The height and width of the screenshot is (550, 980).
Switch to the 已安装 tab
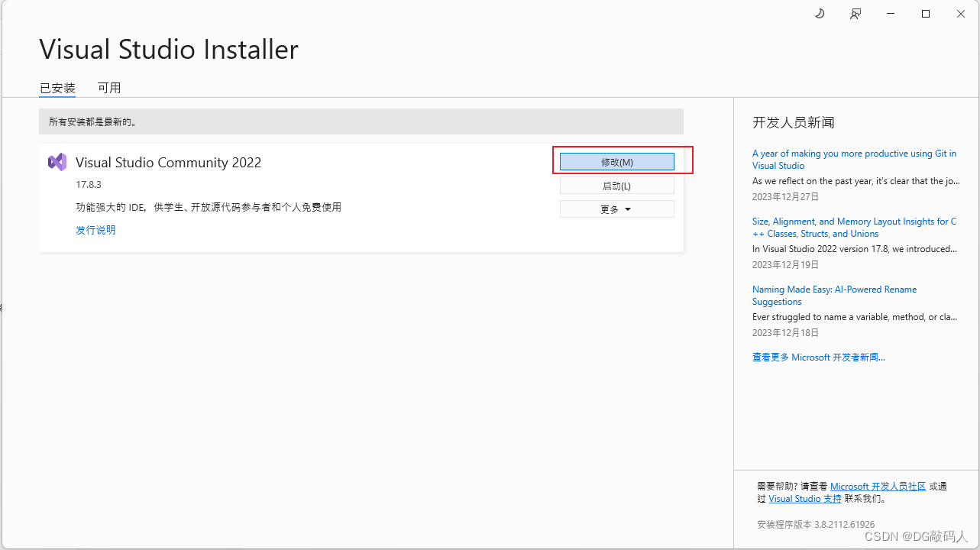click(x=57, y=88)
